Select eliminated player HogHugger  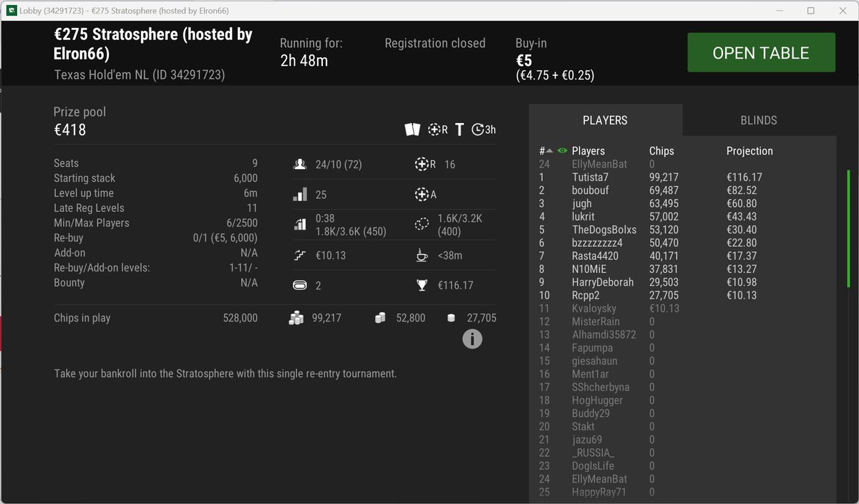click(x=597, y=400)
